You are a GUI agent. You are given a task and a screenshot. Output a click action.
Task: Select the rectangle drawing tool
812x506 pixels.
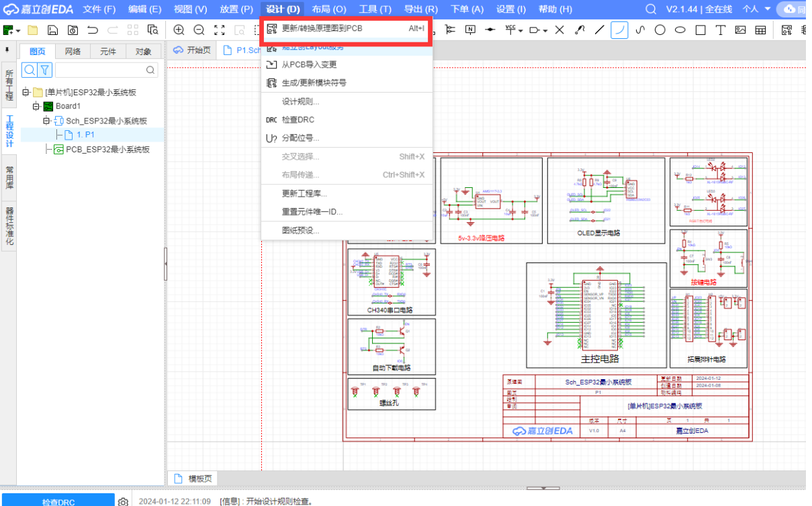click(701, 30)
